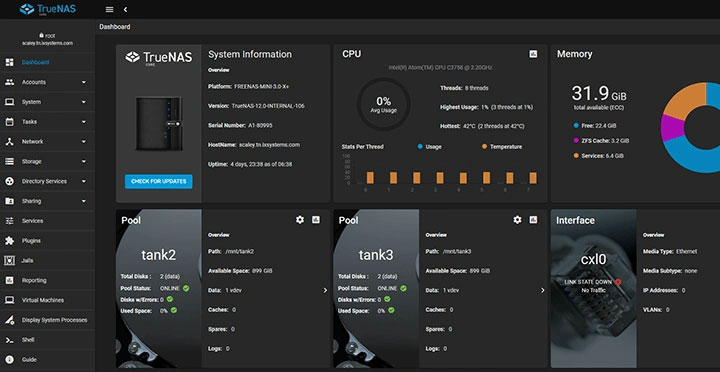Click the Directory Services icon

click(x=9, y=181)
